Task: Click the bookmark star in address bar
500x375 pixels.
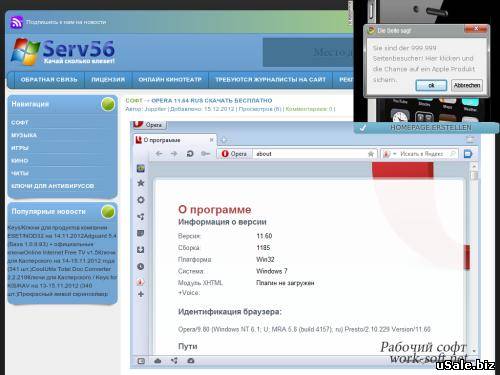Action: 370,154
